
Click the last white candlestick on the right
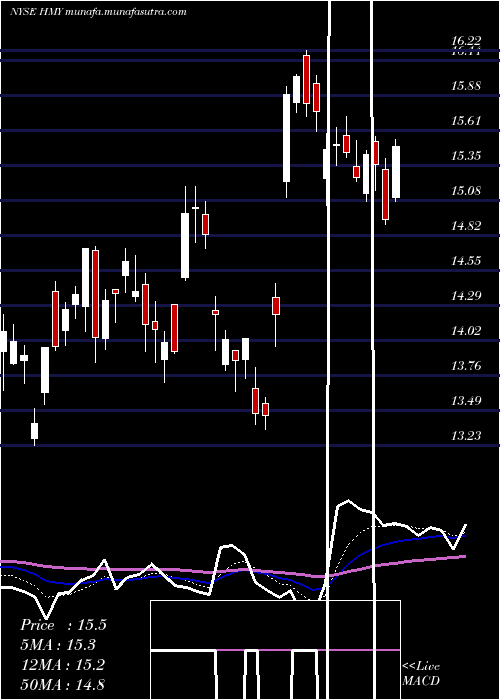click(x=396, y=172)
